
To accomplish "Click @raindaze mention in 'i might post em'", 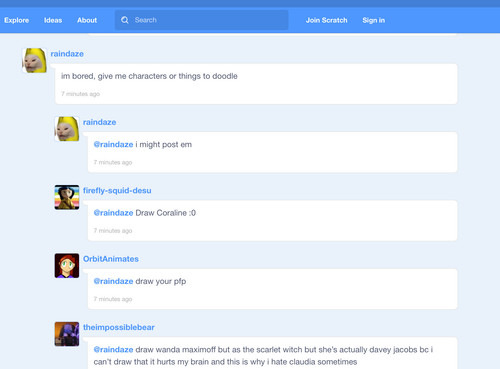I will pyautogui.click(x=113, y=145).
